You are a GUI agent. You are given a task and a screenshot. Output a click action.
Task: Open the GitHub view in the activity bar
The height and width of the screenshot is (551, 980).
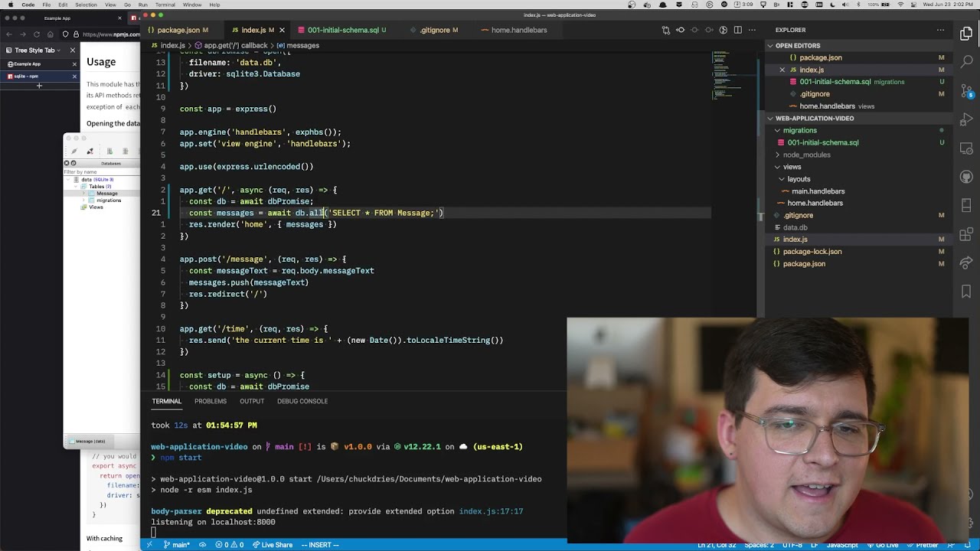point(966,177)
